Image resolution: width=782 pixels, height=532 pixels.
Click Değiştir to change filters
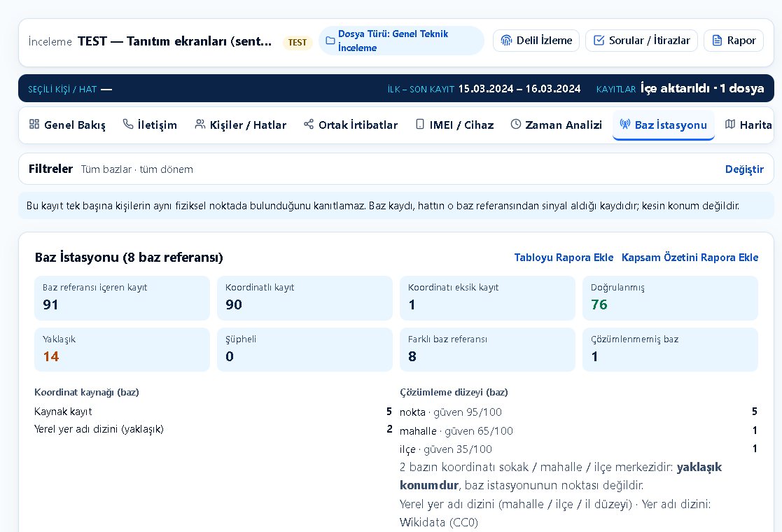[744, 169]
